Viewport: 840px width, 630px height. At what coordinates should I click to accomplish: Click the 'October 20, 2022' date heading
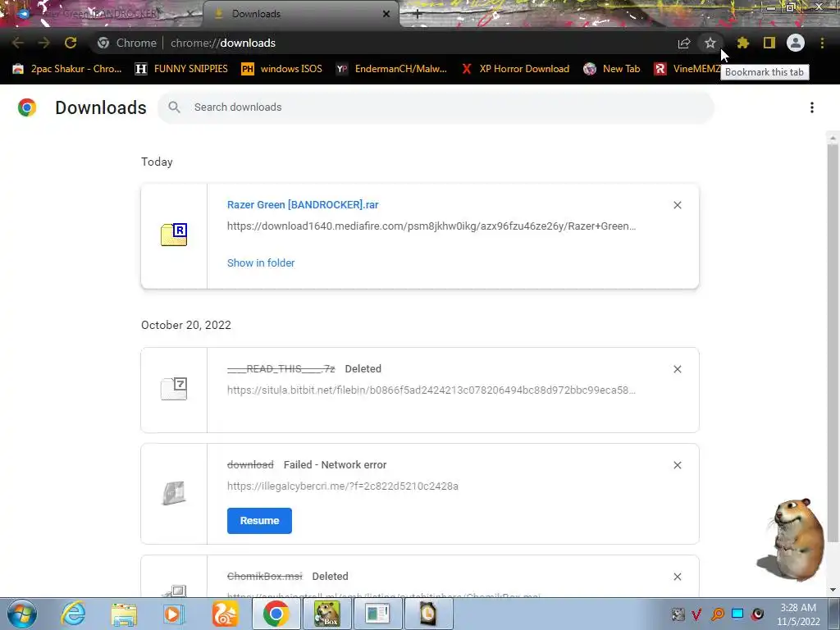[186, 325]
